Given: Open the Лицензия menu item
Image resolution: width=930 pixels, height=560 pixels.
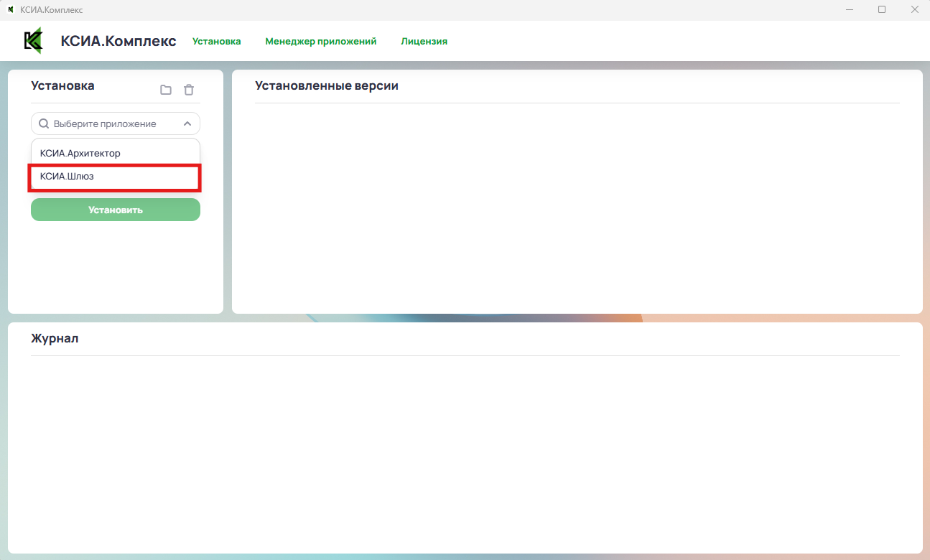Looking at the screenshot, I should [424, 42].
